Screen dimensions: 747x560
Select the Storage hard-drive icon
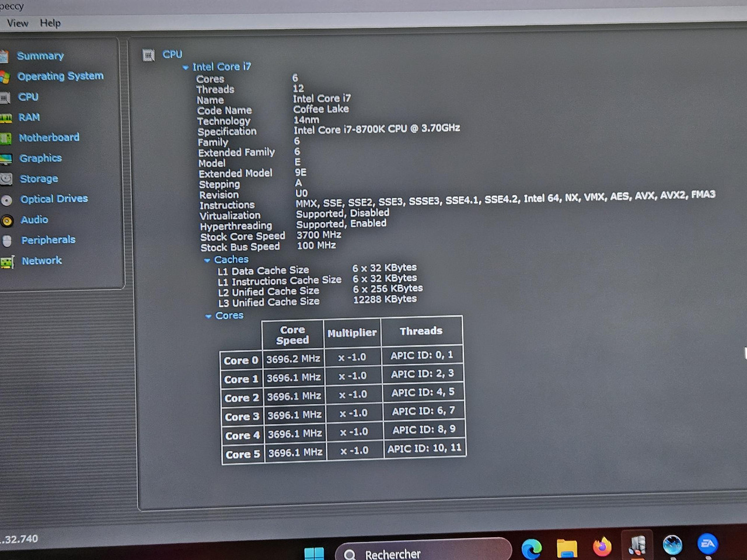6,179
